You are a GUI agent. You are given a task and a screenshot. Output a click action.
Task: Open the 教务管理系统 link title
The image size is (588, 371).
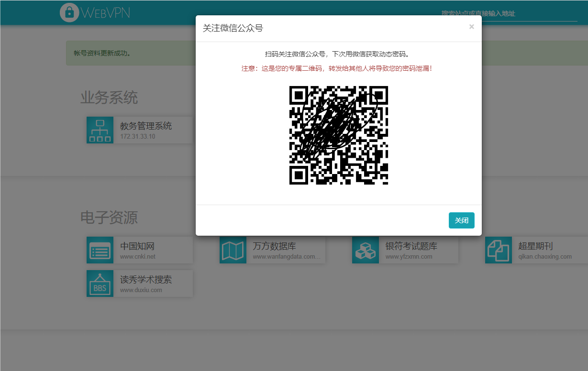146,126
